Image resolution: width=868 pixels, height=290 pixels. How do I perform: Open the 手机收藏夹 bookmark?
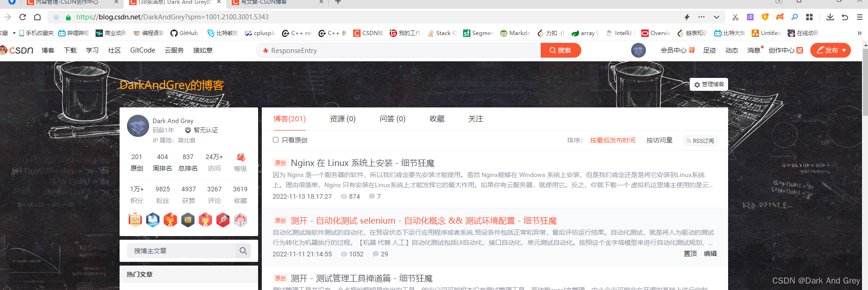pyautogui.click(x=36, y=33)
